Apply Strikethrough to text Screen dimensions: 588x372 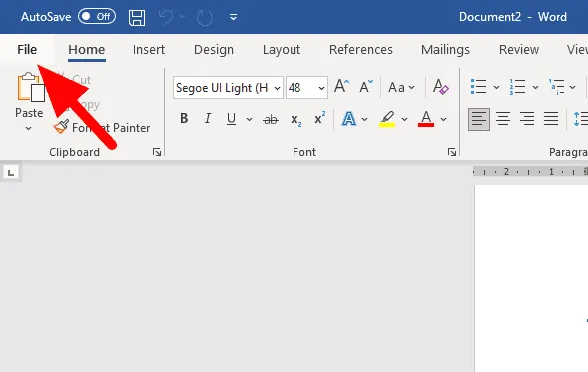pyautogui.click(x=271, y=119)
